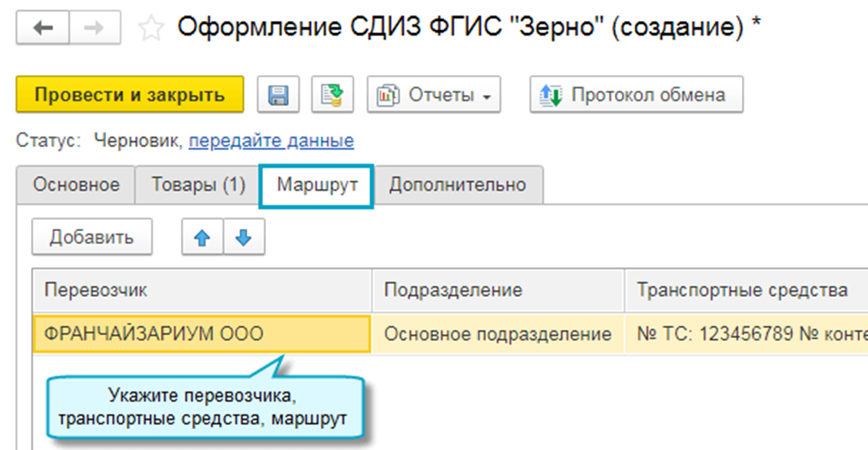Follow the передайте данные link
Screen dimensions: 868x450
click(x=271, y=141)
